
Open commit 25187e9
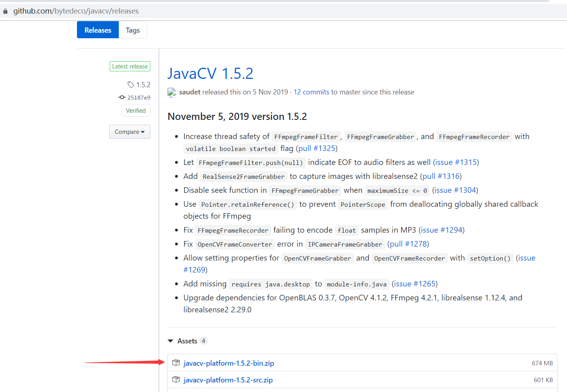click(139, 97)
